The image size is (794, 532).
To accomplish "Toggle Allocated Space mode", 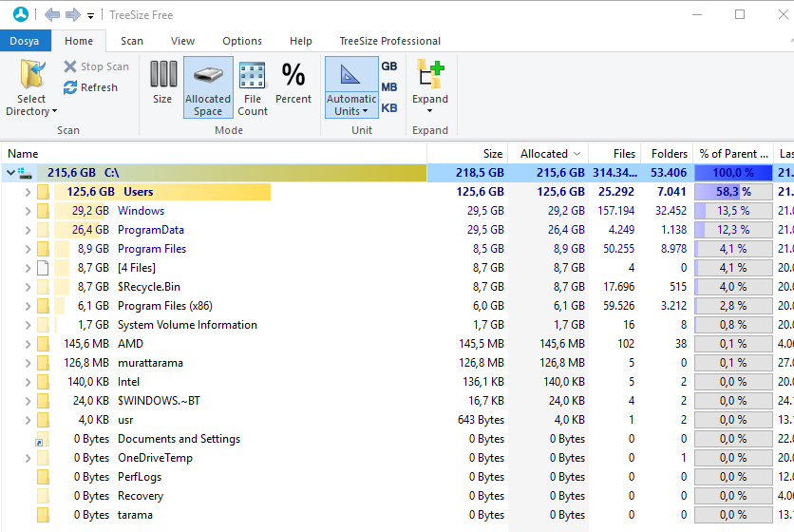I will click(208, 87).
